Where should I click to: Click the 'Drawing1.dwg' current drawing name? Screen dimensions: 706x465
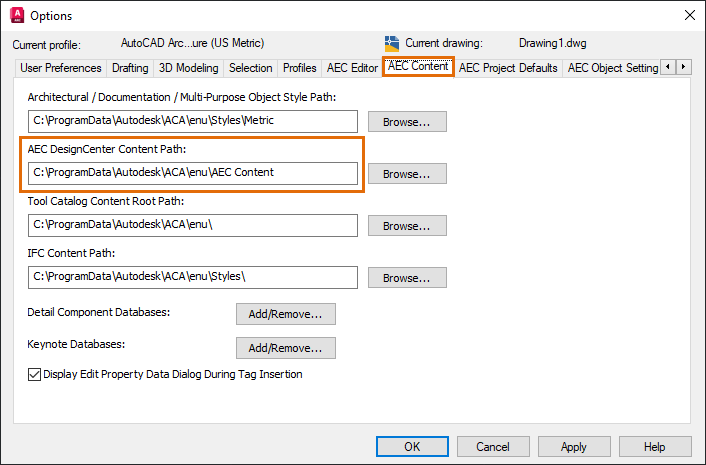552,43
